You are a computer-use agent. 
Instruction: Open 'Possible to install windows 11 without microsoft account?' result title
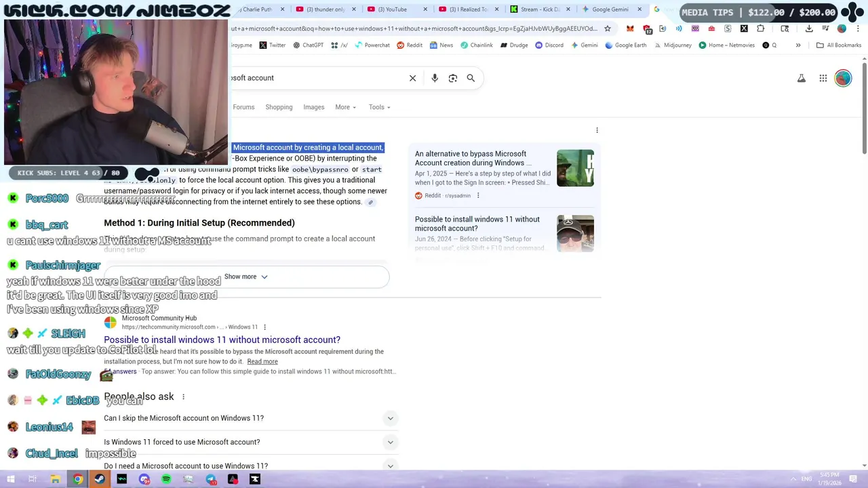(222, 340)
